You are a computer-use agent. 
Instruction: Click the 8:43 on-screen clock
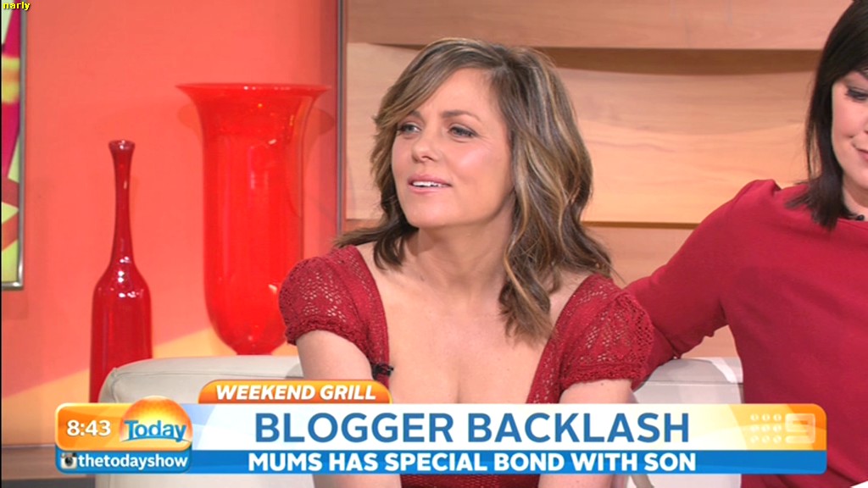89,428
